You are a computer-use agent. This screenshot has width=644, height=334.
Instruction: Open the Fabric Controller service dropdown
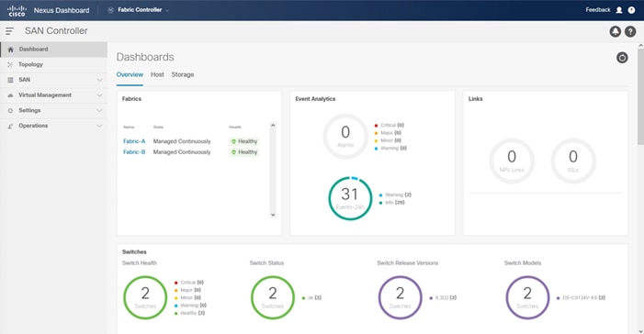click(x=139, y=10)
